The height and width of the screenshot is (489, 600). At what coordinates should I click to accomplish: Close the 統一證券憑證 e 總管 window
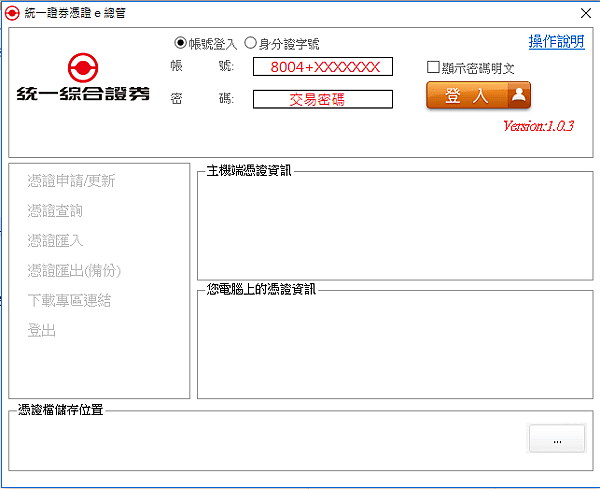(586, 13)
